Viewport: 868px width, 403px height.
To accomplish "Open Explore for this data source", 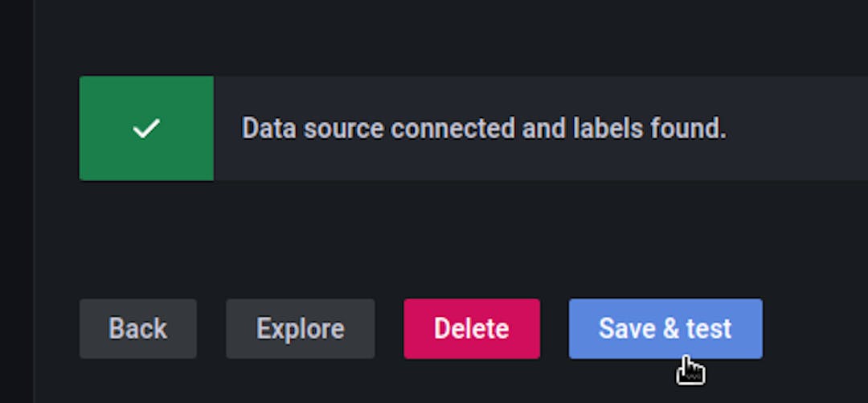I will click(300, 328).
